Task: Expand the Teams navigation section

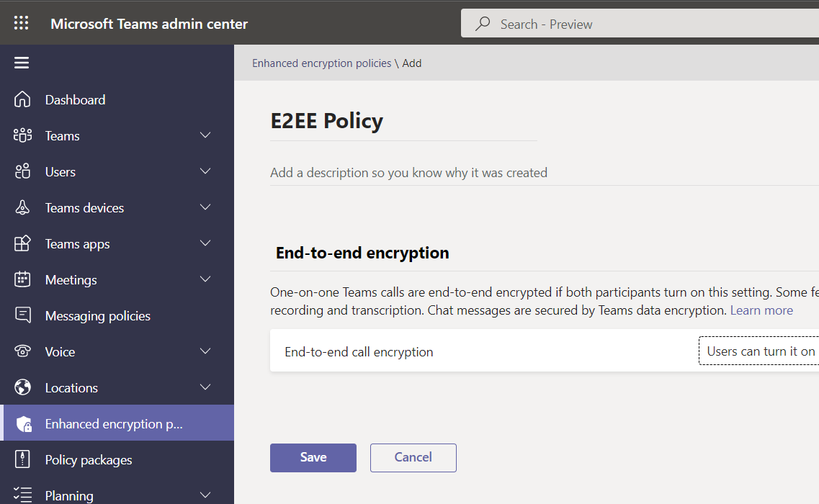Action: pyautogui.click(x=205, y=135)
